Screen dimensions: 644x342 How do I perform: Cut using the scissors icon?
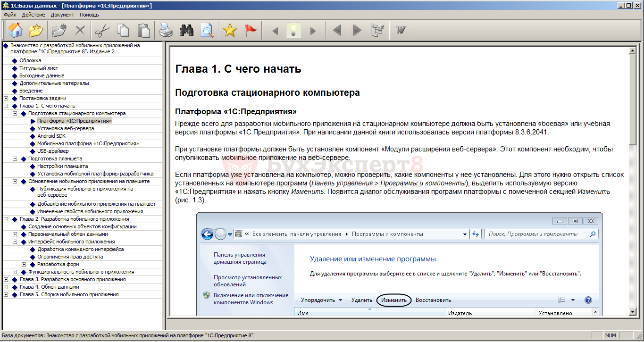pyautogui.click(x=102, y=31)
